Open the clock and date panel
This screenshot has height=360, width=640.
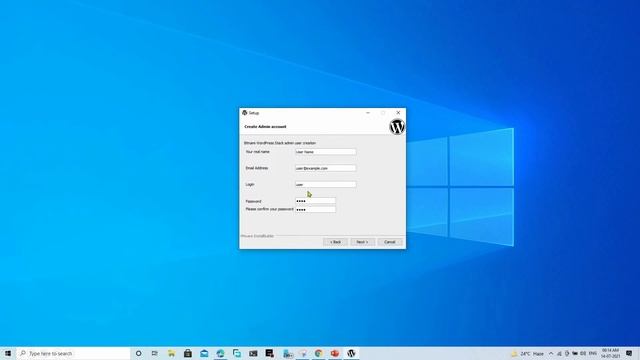pyautogui.click(x=610, y=353)
